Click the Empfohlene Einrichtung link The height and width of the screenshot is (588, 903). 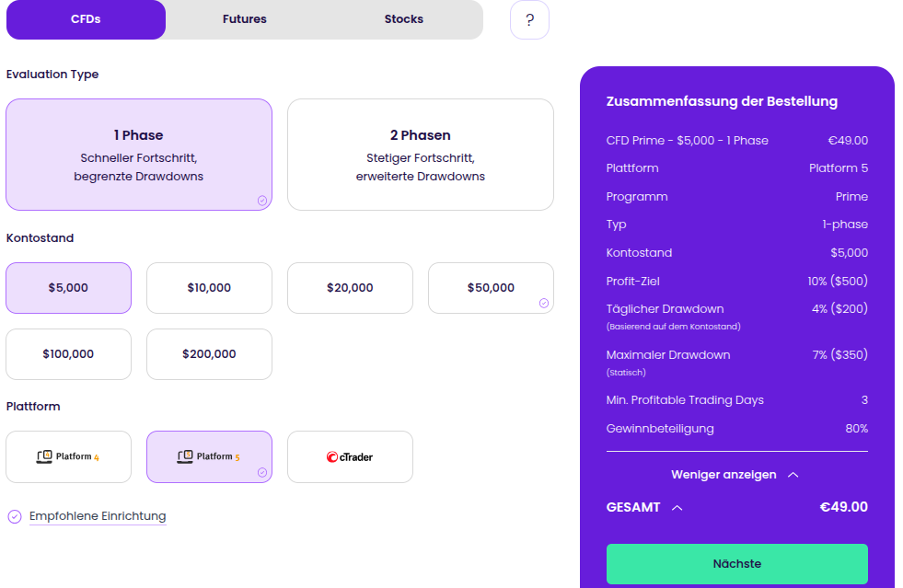98,516
